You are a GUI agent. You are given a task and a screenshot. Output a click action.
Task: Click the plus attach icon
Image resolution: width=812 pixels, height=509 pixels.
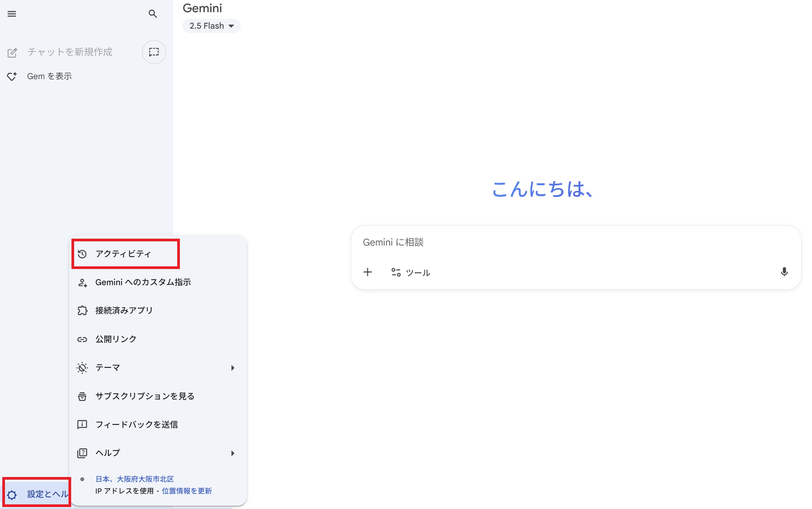coord(367,272)
